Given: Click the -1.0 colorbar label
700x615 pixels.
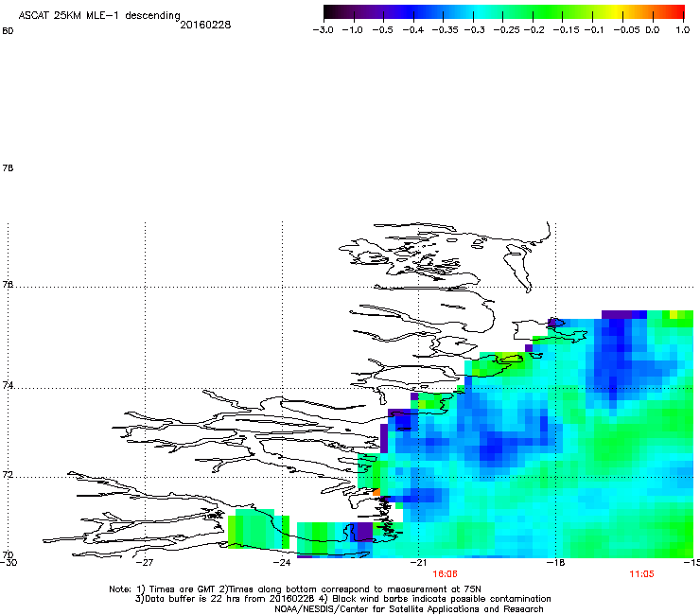Looking at the screenshot, I should tap(352, 30).
